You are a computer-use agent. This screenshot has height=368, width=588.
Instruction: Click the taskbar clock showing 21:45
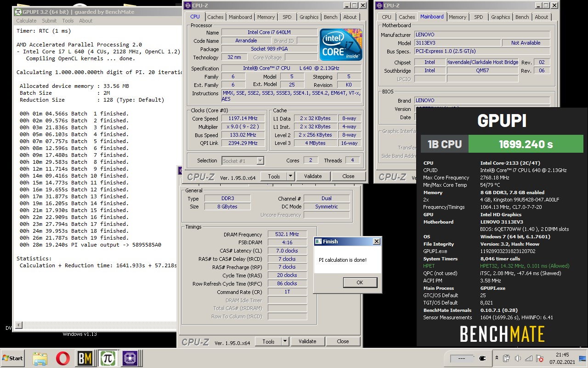click(x=562, y=358)
